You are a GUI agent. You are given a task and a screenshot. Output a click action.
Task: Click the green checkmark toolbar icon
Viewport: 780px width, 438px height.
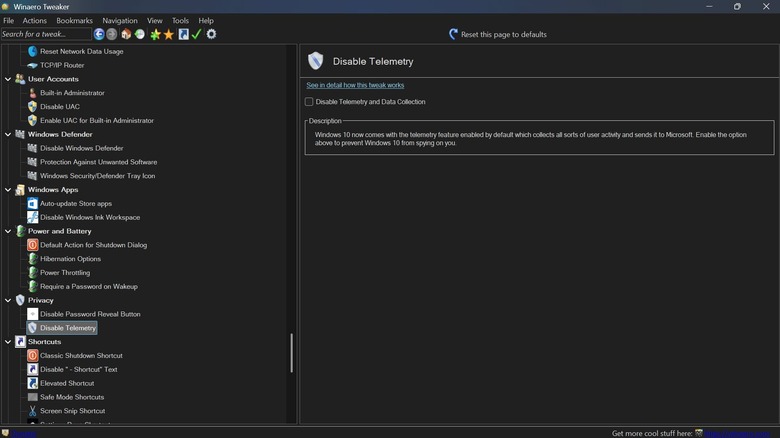coord(196,34)
